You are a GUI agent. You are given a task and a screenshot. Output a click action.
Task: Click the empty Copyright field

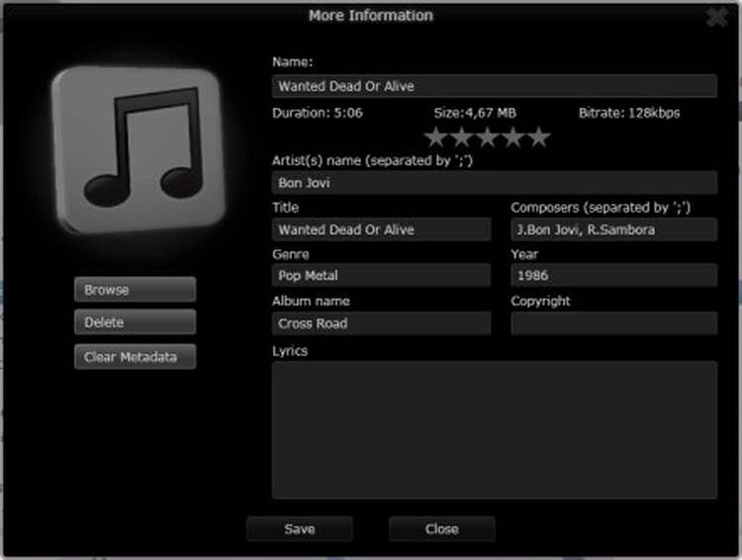point(613,324)
